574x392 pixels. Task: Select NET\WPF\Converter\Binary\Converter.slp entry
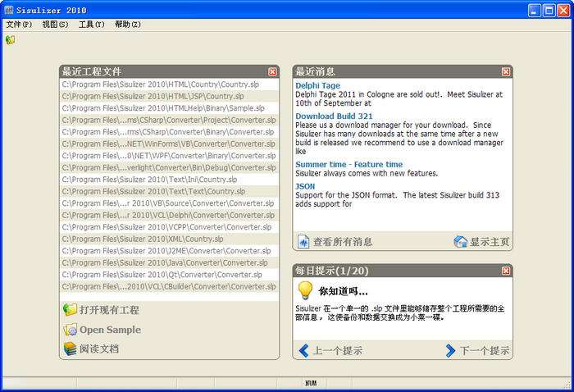169,156
